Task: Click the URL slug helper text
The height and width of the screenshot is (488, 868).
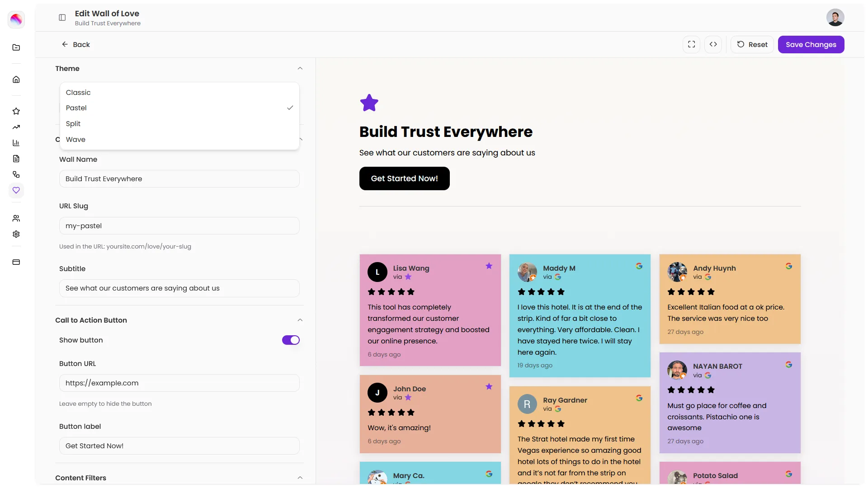Action: (x=125, y=247)
